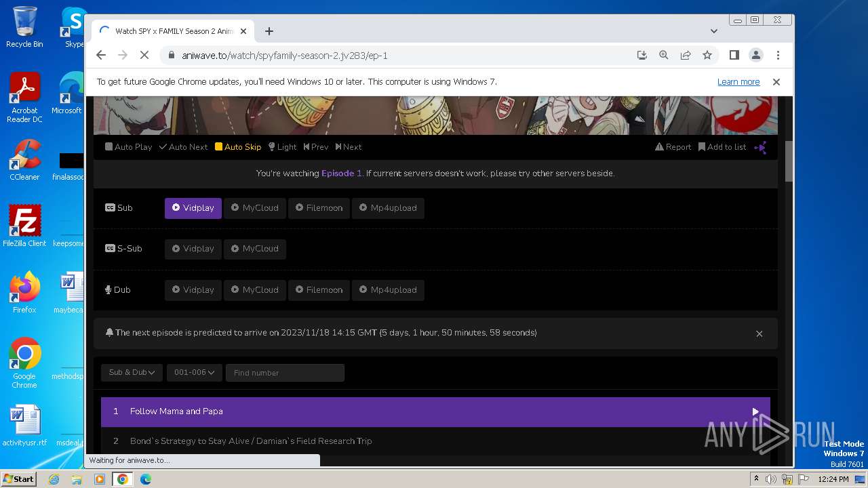This screenshot has width=868, height=488.
Task: Click the Windows Start button
Action: [x=18, y=479]
